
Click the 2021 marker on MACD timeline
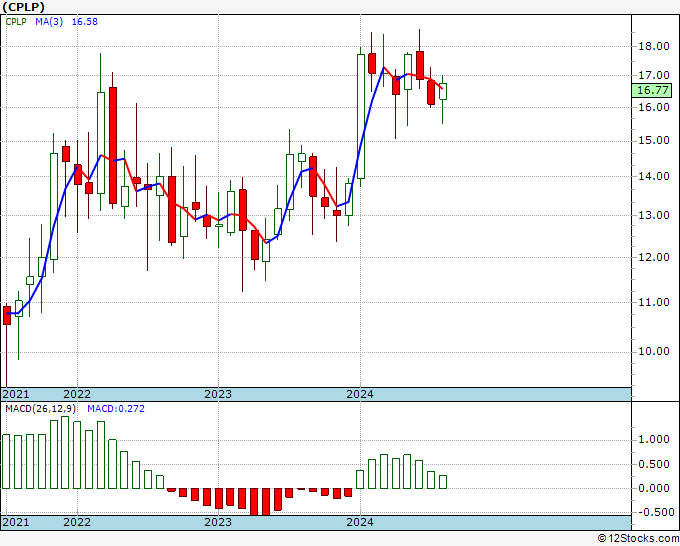(x=16, y=522)
